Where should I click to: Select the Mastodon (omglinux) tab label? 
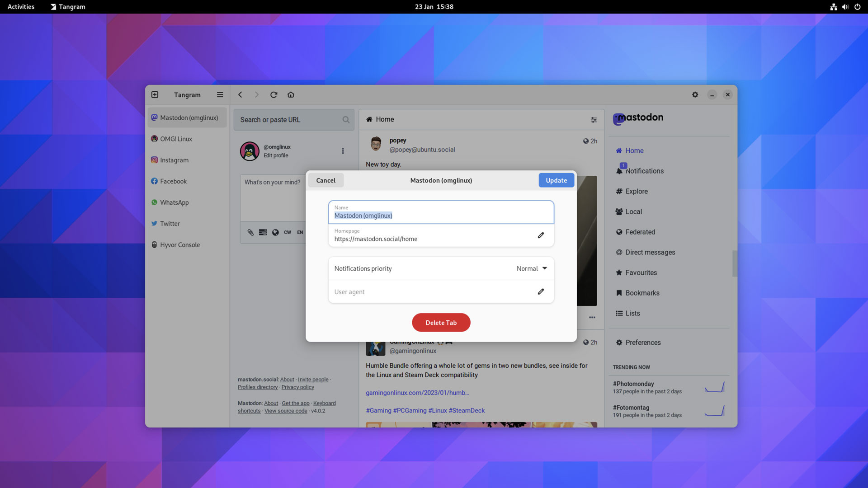tap(189, 118)
